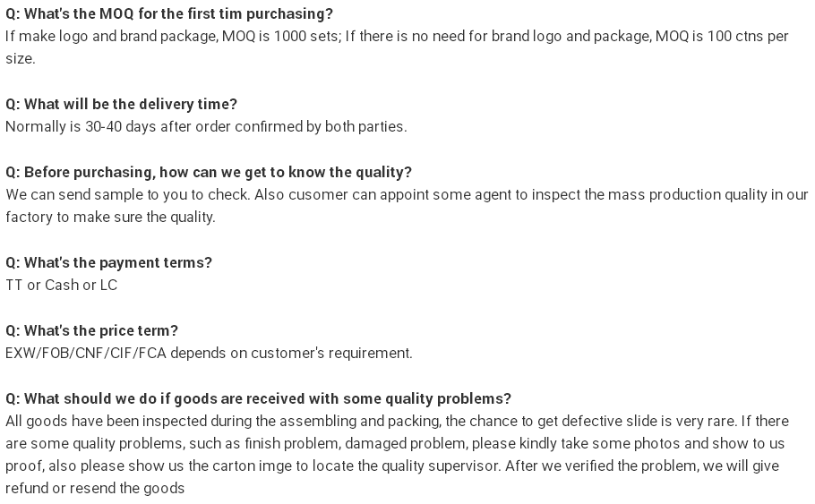Click the 'refund or resend the goods' text
This screenshot has width=815, height=504.
95,489
